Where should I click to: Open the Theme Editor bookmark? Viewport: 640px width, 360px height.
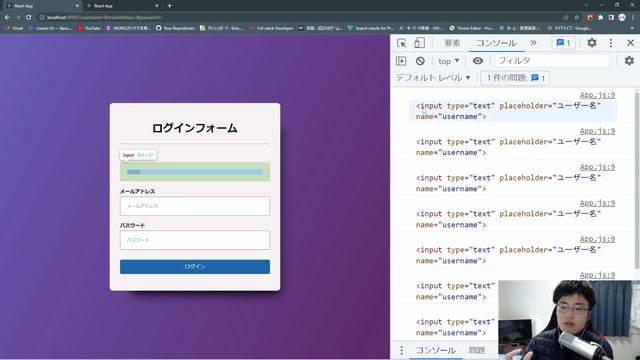pyautogui.click(x=471, y=28)
